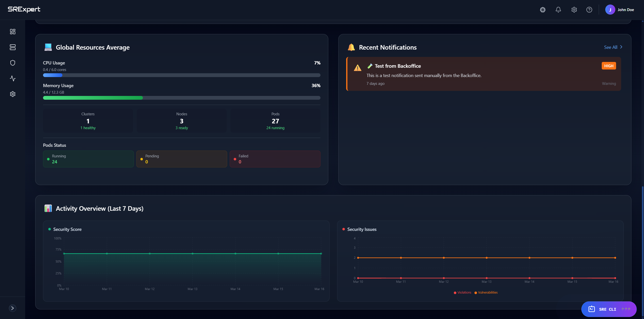Open the notifications bell in header
Screen dimensions: 644x319
click(558, 10)
